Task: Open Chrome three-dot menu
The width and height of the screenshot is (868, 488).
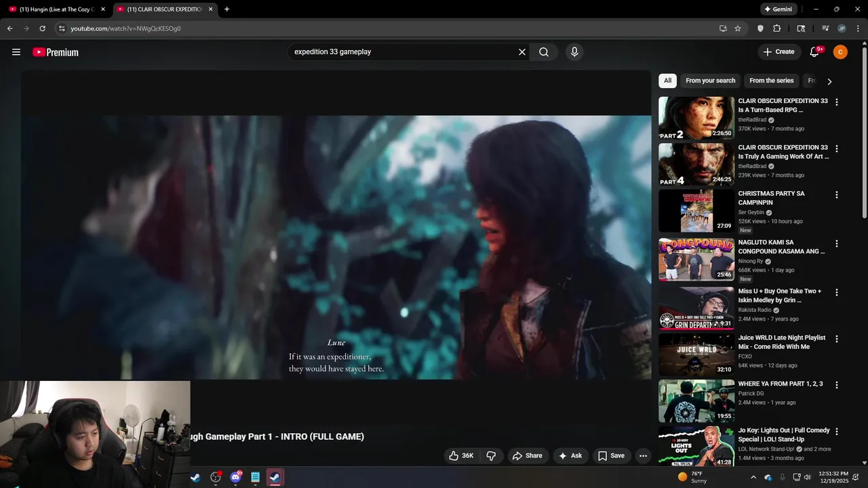Action: [x=857, y=28]
